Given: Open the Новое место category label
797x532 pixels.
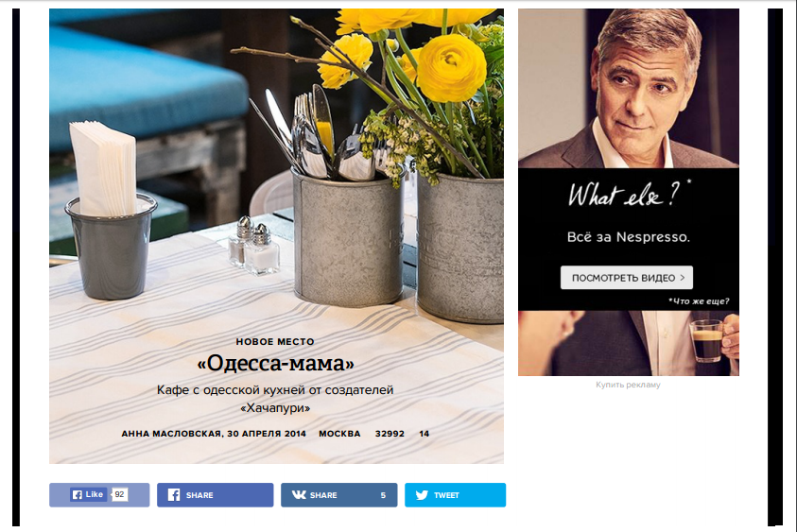Looking at the screenshot, I should click(x=275, y=341).
